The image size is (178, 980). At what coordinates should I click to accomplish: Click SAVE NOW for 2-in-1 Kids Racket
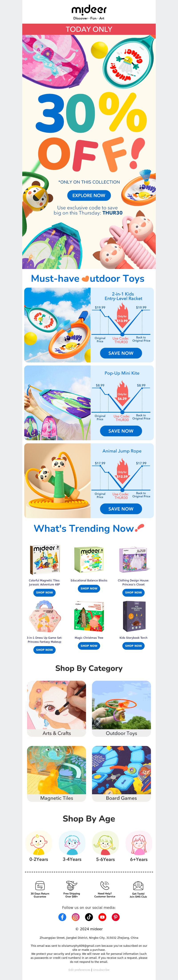(121, 353)
